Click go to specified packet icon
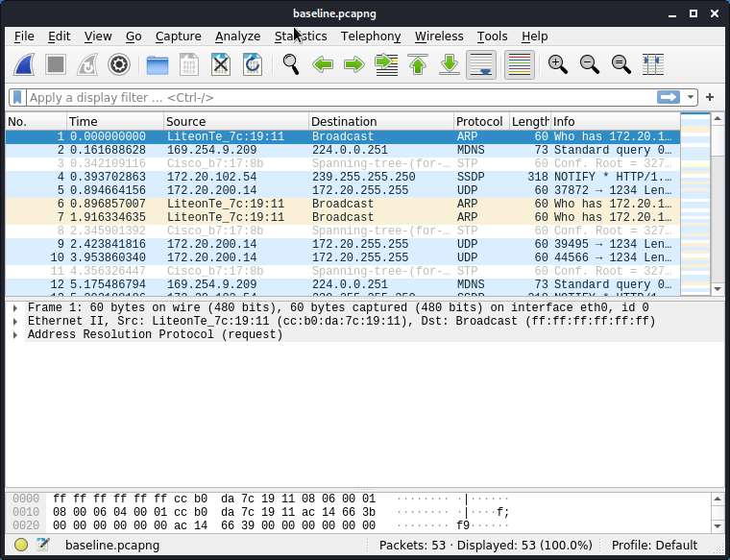The height and width of the screenshot is (560, 730). [x=386, y=64]
